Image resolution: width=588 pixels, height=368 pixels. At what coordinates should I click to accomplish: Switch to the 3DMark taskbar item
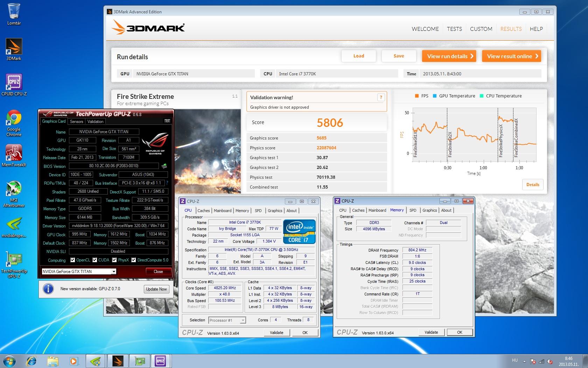click(x=118, y=361)
